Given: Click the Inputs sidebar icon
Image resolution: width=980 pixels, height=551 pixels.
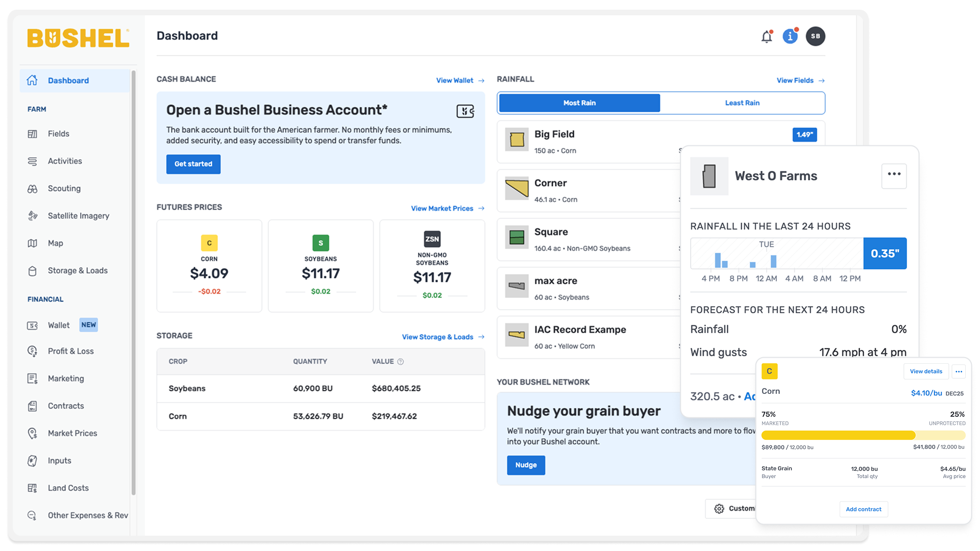Looking at the screenshot, I should (32, 461).
